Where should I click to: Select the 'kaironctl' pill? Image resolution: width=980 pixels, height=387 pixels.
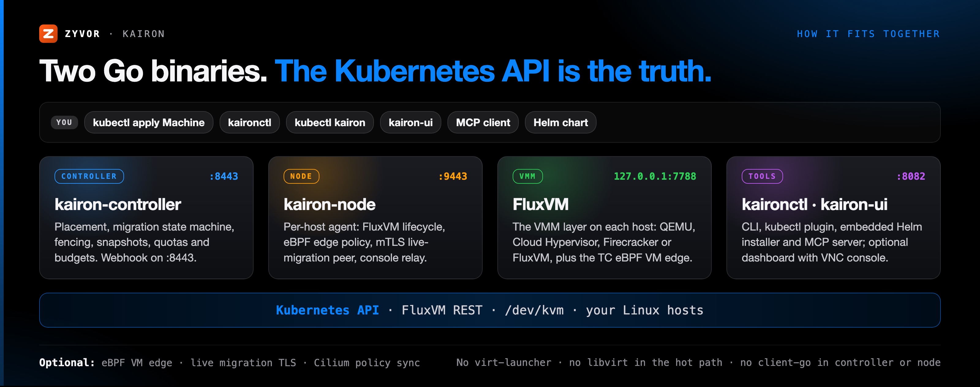(x=250, y=122)
